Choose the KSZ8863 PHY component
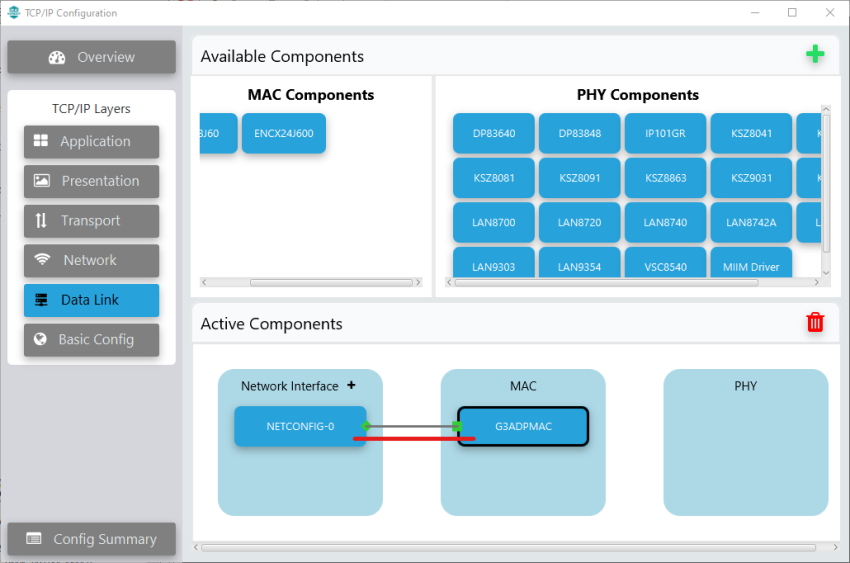This screenshot has width=850, height=563. (665, 178)
